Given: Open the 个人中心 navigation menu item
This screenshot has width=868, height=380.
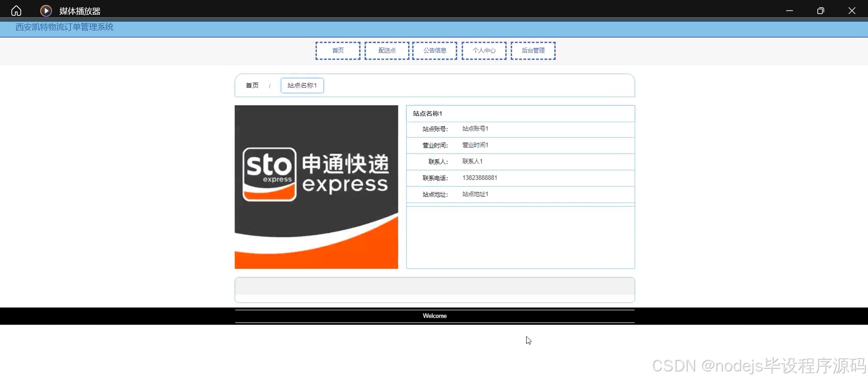Looking at the screenshot, I should (x=484, y=51).
